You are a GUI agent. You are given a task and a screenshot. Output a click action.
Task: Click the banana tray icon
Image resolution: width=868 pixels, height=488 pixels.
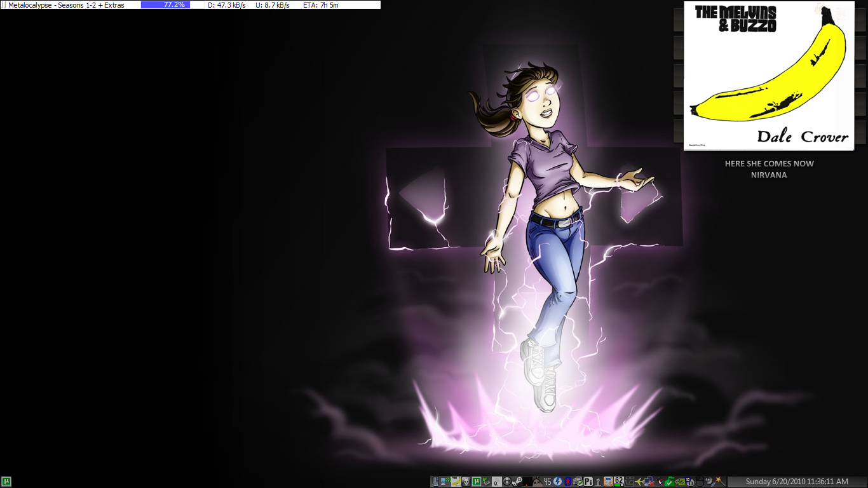(456, 482)
